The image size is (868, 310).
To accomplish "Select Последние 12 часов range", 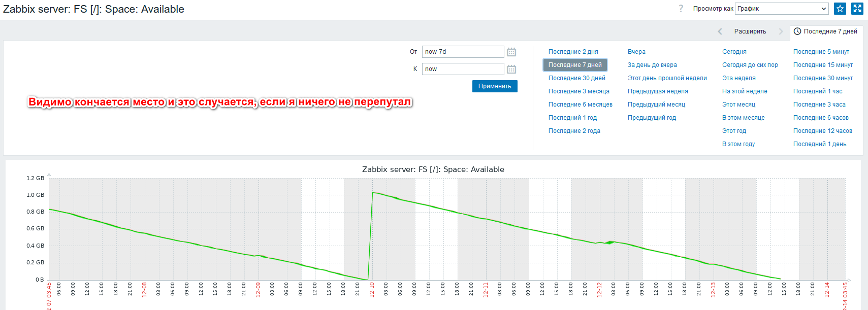I will 822,131.
